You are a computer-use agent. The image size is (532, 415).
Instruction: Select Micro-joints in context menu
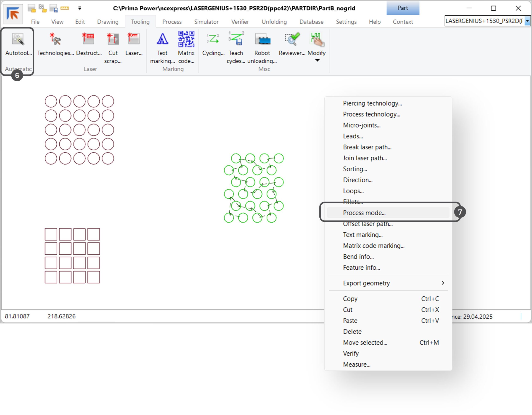tap(361, 125)
